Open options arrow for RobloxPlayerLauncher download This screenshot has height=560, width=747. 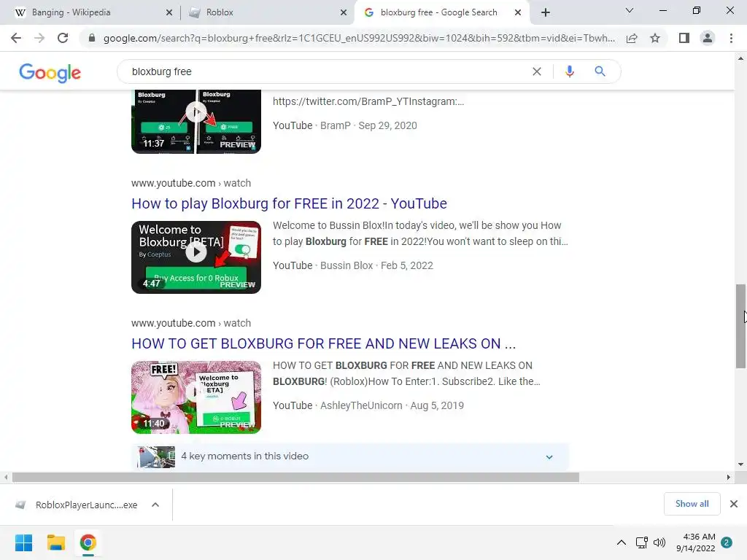point(155,505)
